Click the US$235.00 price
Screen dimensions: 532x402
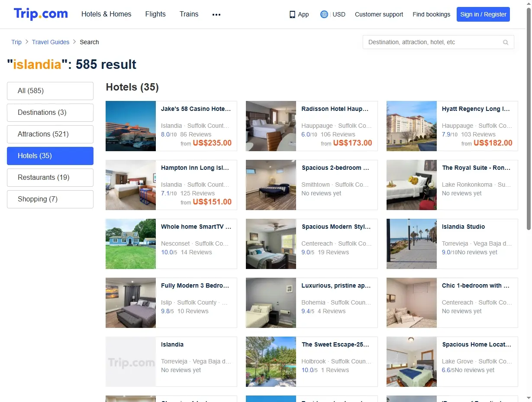[x=212, y=143]
